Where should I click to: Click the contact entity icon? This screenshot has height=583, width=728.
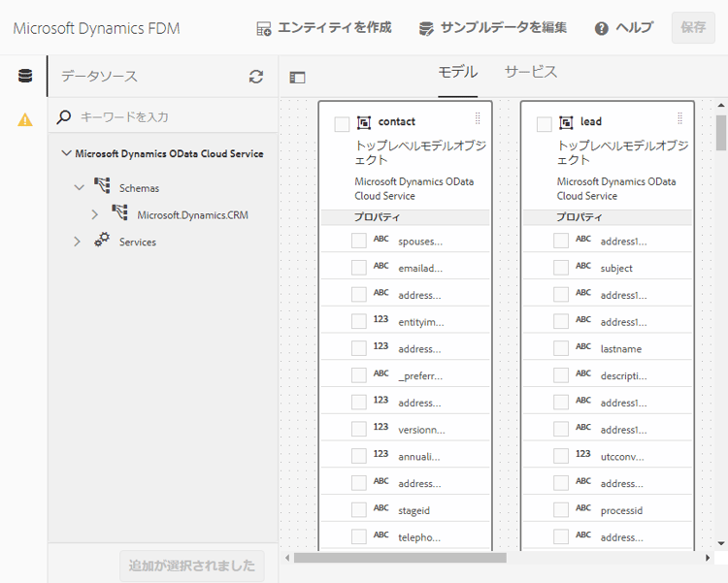pyautogui.click(x=364, y=122)
